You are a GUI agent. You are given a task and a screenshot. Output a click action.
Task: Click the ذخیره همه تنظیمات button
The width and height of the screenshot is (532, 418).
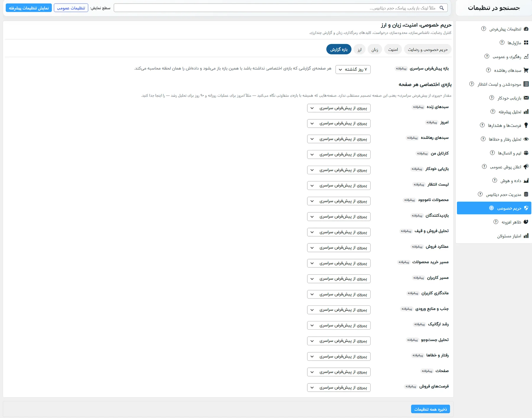click(x=430, y=409)
